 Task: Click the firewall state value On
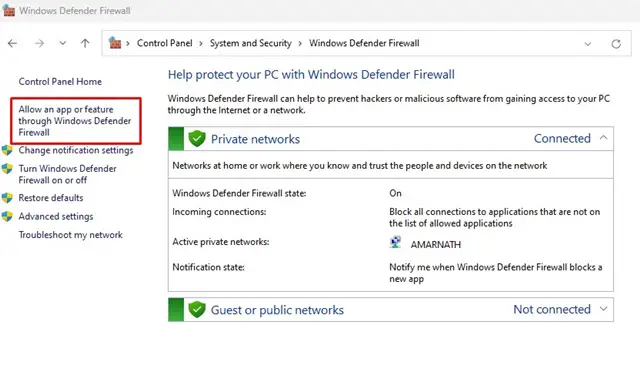pos(395,193)
